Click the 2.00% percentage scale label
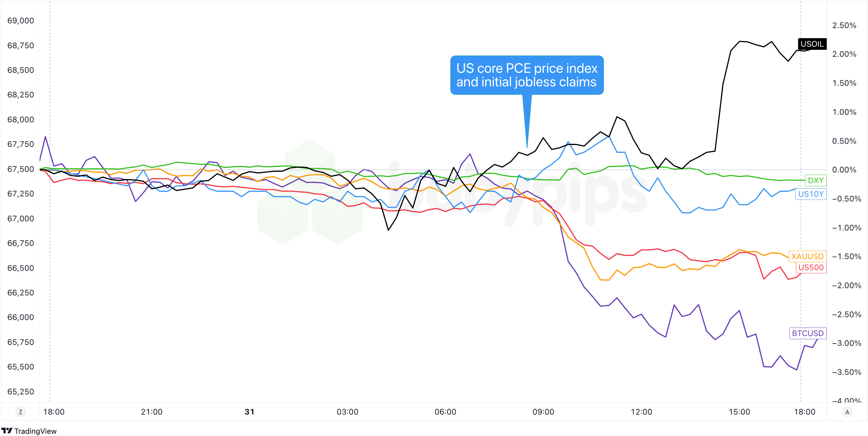Screen dimensions: 868x436 pyautogui.click(x=844, y=54)
